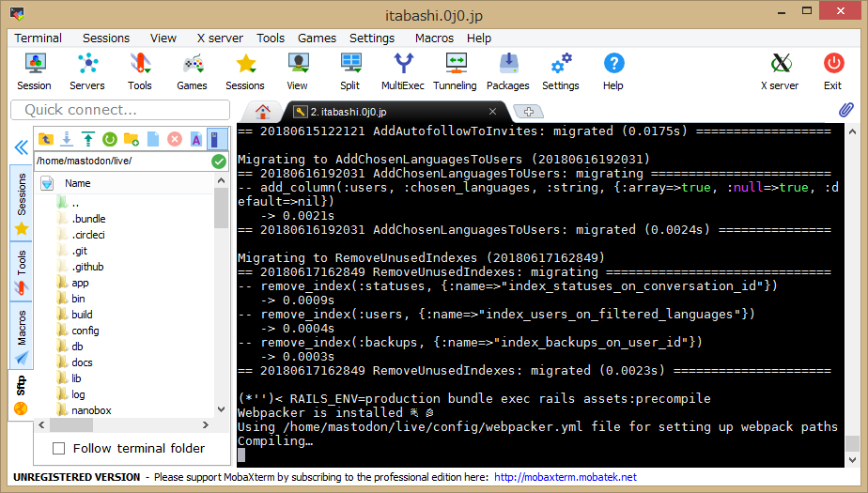Click the MultiExec toolbar icon
This screenshot has width=868, height=493.
[x=403, y=71]
